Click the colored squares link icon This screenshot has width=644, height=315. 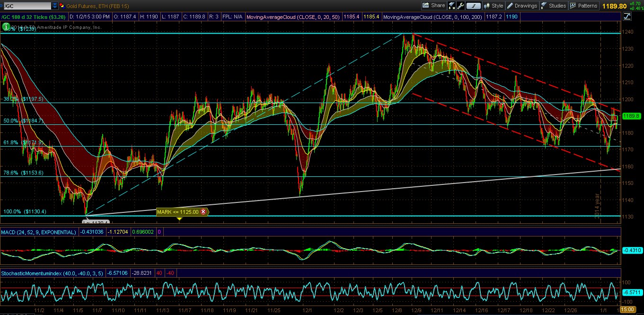click(63, 6)
